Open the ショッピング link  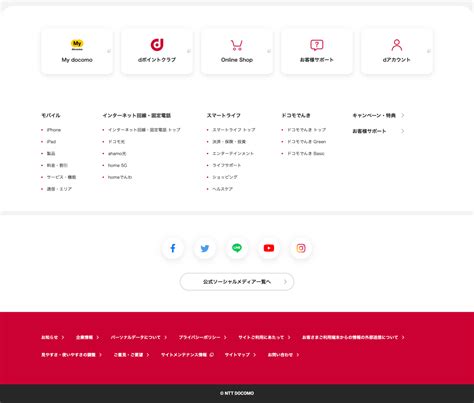225,177
